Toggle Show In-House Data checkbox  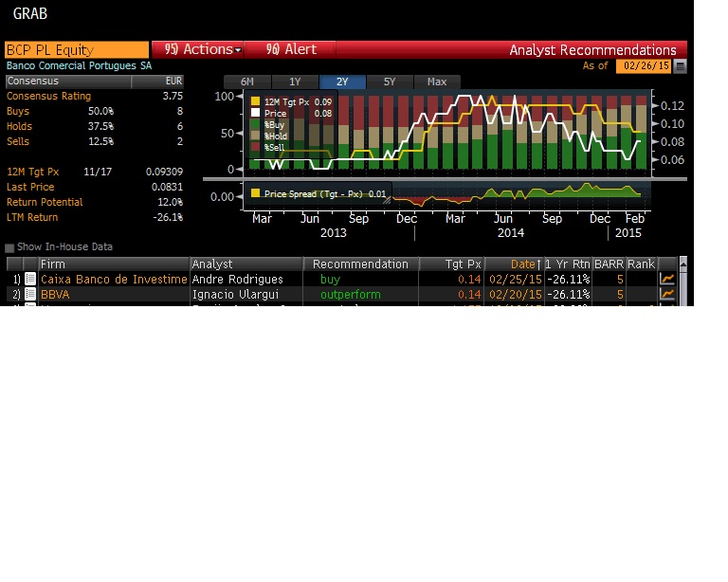[9, 247]
